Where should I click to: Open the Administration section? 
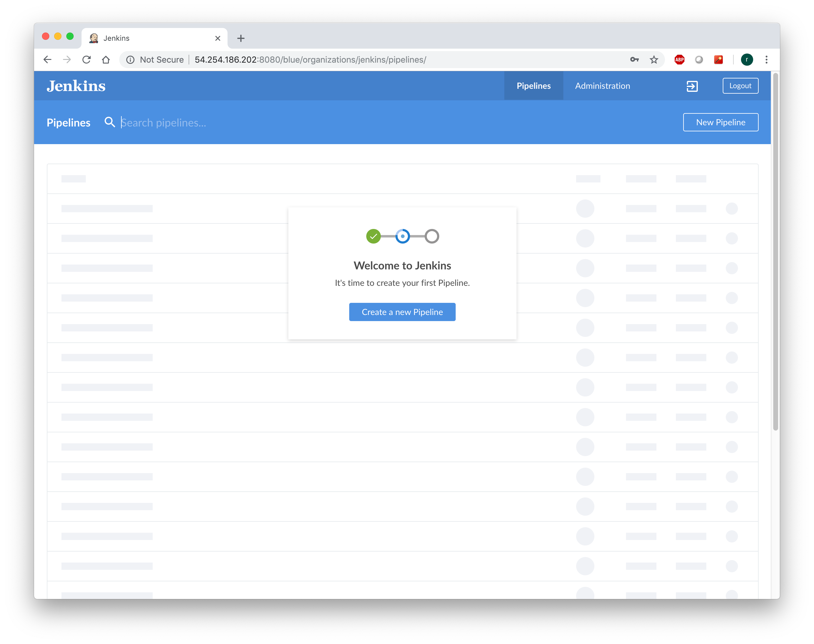[602, 85]
